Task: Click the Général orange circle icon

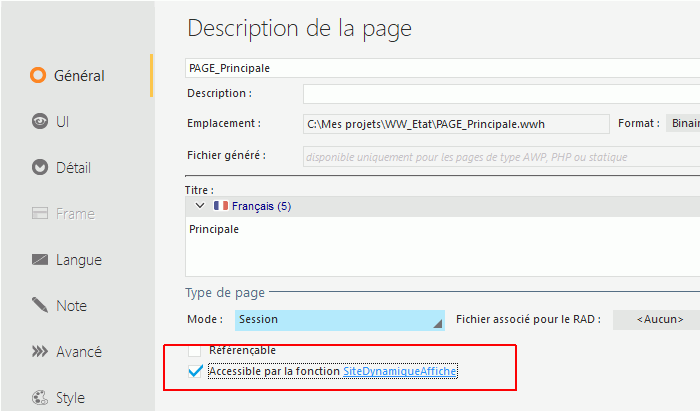Action: coord(39,75)
